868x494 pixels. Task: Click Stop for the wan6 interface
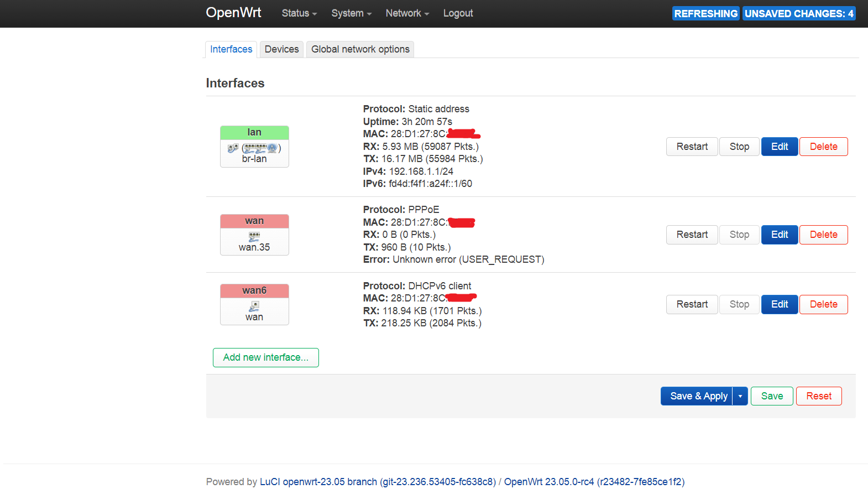tap(739, 304)
